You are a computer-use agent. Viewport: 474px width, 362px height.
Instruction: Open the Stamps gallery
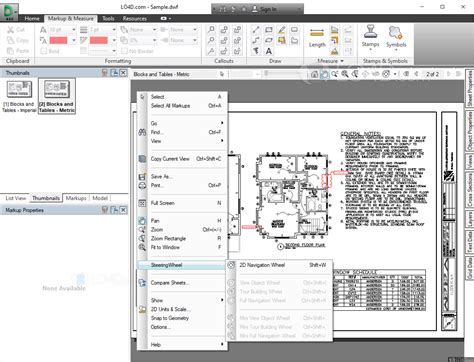[x=370, y=38]
